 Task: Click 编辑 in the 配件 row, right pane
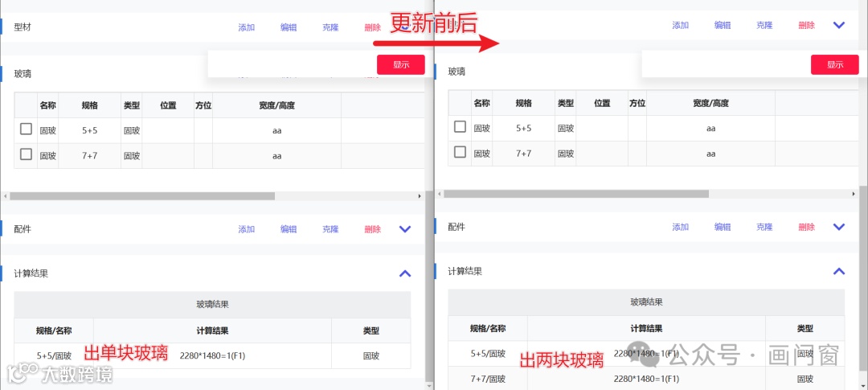point(723,227)
